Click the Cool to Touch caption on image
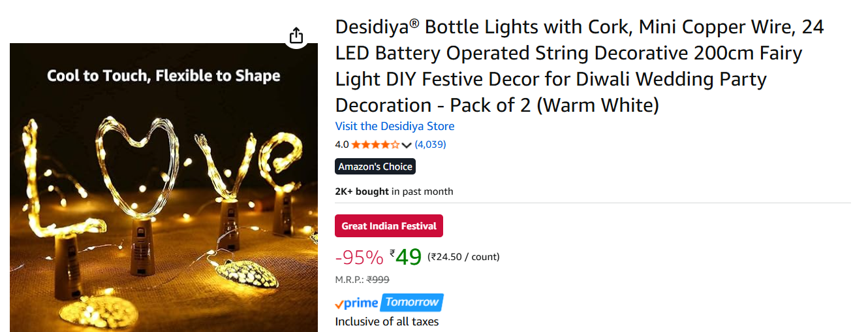Screen dimensions: 868x332 (x=163, y=76)
